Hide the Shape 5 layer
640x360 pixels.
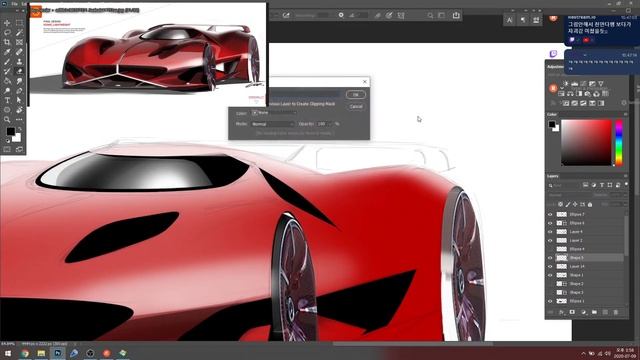coord(550,258)
